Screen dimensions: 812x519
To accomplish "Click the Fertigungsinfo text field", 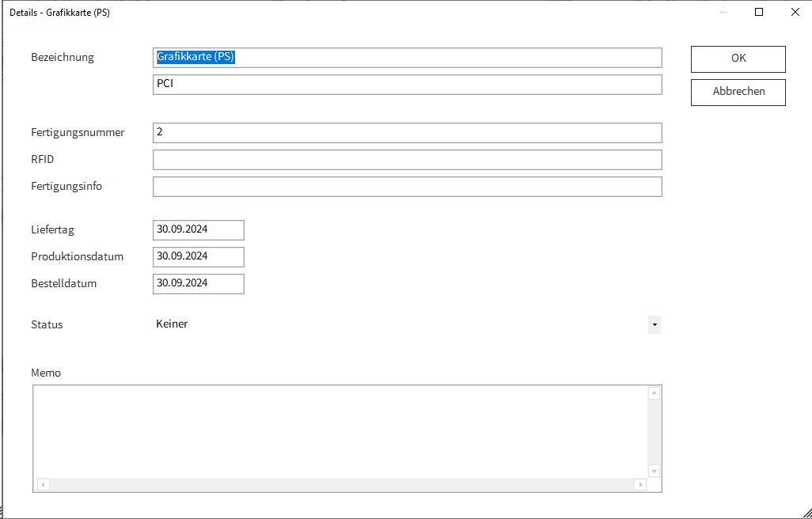I will pos(407,187).
